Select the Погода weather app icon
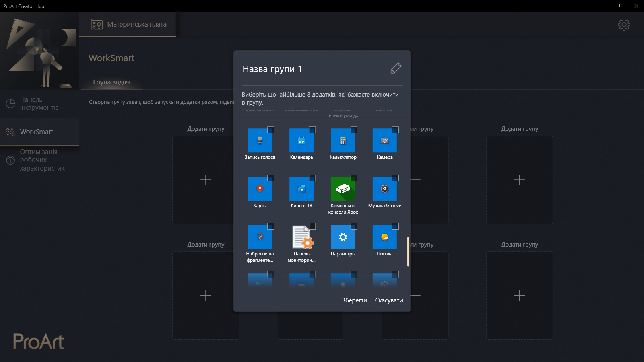The image size is (644, 362). [385, 237]
